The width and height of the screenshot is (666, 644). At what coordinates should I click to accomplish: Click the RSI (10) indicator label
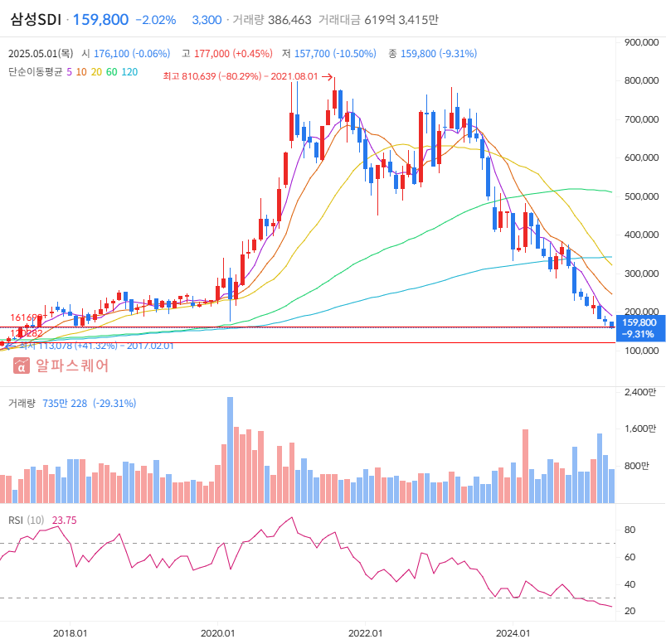pyautogui.click(x=27, y=520)
